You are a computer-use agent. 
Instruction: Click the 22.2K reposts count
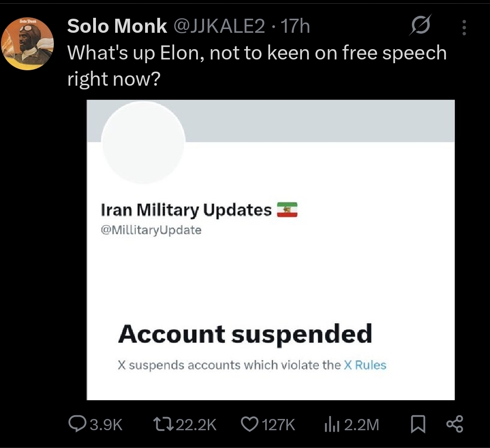click(x=197, y=425)
